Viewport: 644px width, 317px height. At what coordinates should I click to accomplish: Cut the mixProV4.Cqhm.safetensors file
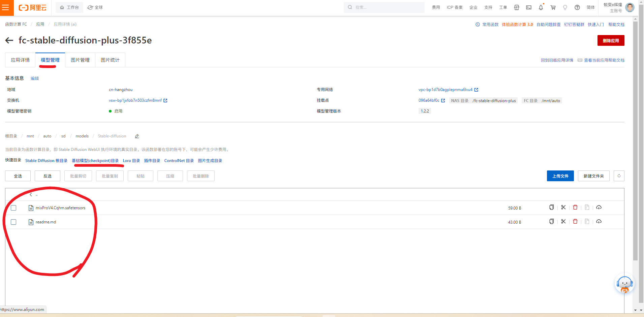coord(563,208)
